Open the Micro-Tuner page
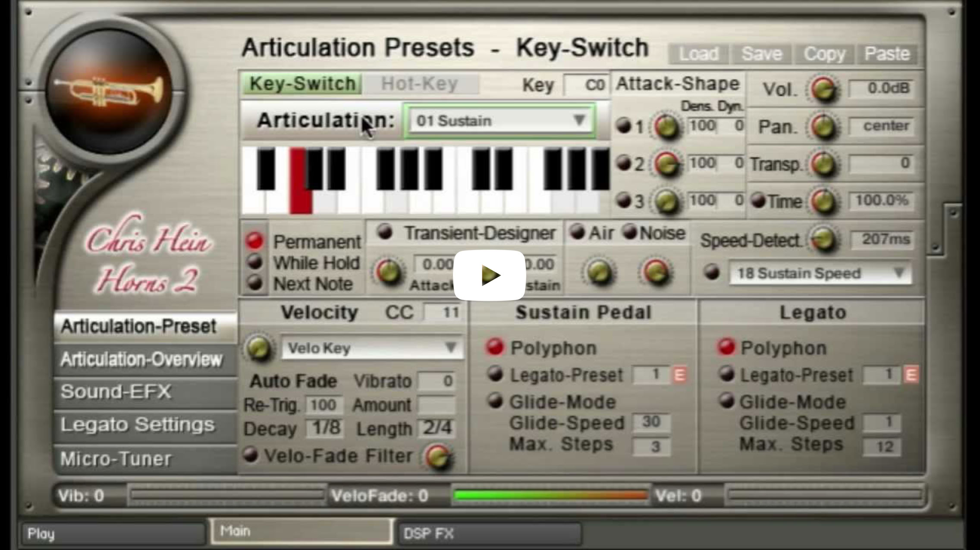This screenshot has height=550, width=980. click(145, 459)
